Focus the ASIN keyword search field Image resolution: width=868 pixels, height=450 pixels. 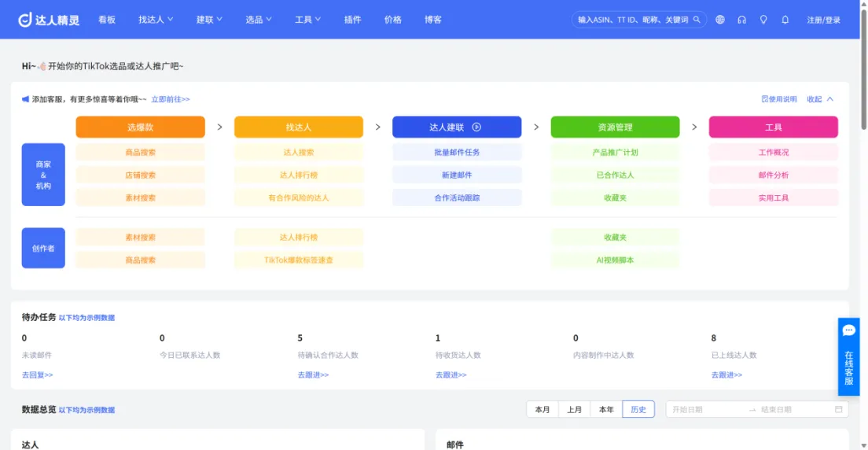point(633,20)
